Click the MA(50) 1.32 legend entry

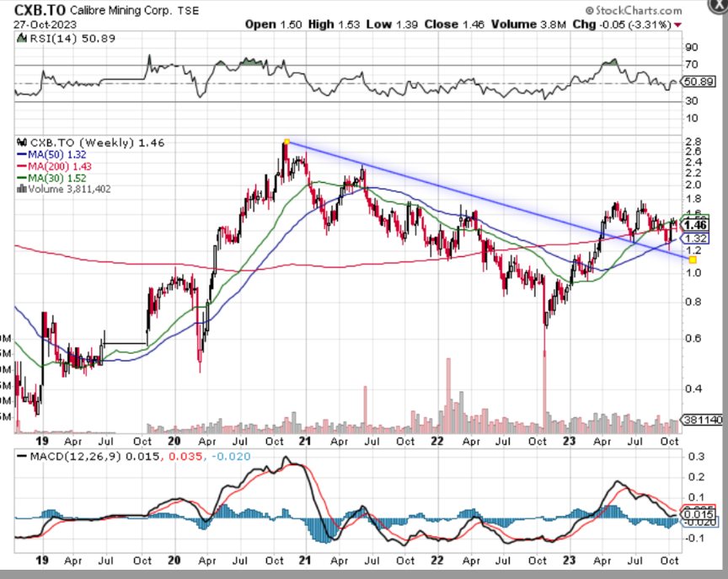(51, 154)
